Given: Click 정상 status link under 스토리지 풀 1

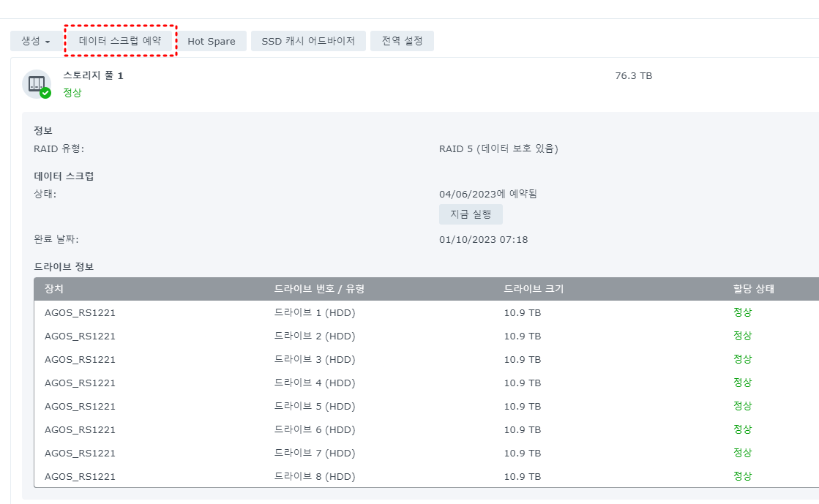Looking at the screenshot, I should coord(72,94).
